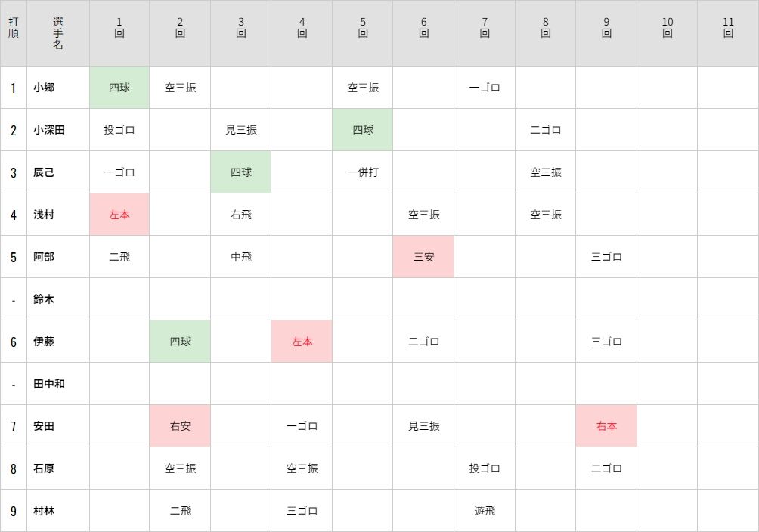This screenshot has width=759, height=532.
Task: Click 小郷's 一ゴロ result in 7回
Action: 485,88
